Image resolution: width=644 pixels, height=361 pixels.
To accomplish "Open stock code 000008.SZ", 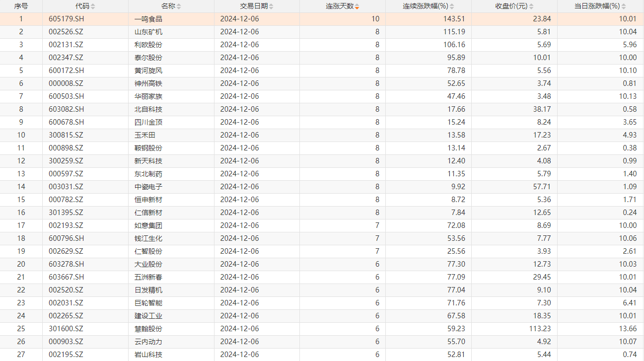I will [66, 84].
